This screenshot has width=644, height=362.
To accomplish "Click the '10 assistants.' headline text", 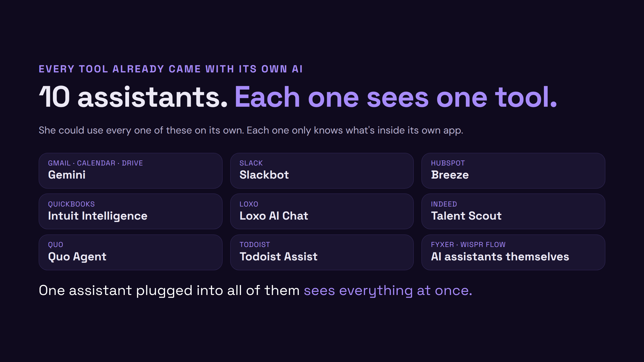I will coord(133,97).
